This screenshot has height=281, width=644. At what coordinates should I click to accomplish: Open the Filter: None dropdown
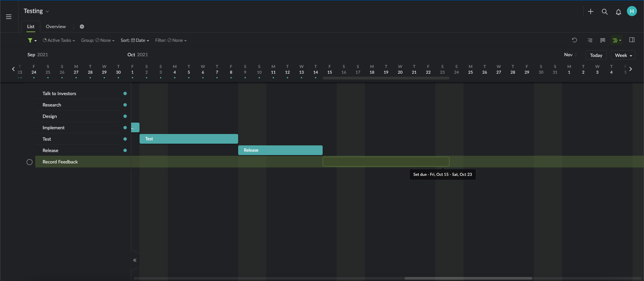click(x=171, y=40)
